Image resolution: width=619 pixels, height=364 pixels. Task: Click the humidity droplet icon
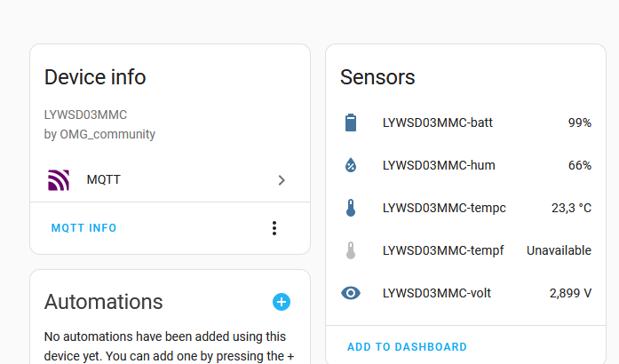[351, 165]
